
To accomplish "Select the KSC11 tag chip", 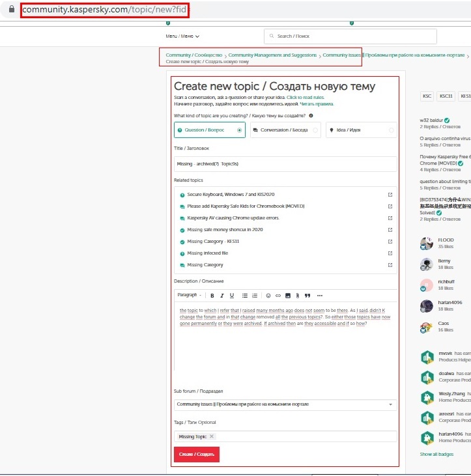I will point(446,96).
